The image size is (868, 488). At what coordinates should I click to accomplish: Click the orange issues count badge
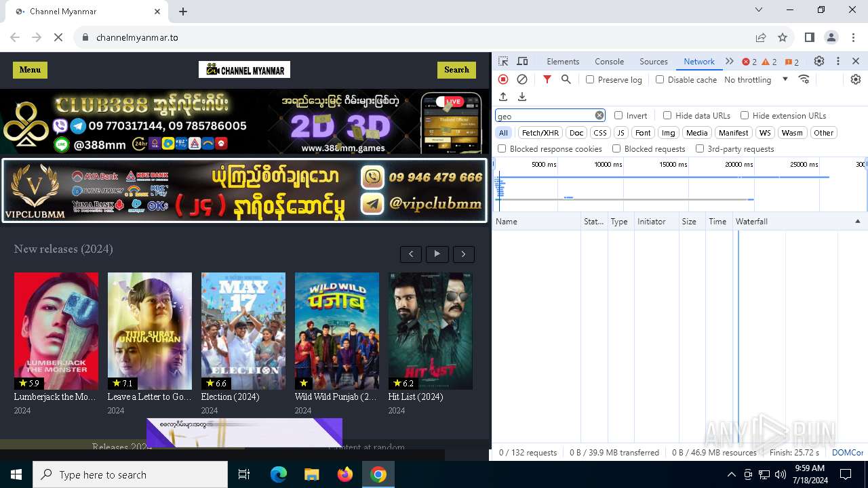tap(792, 62)
